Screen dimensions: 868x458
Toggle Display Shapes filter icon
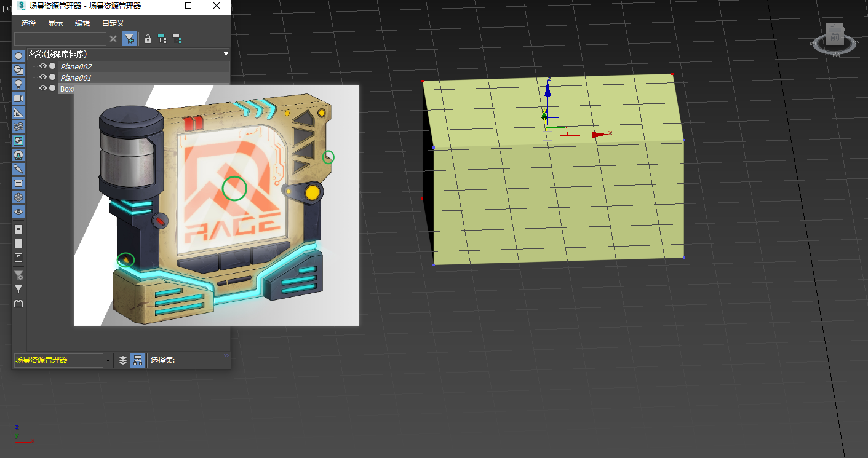[x=18, y=70]
